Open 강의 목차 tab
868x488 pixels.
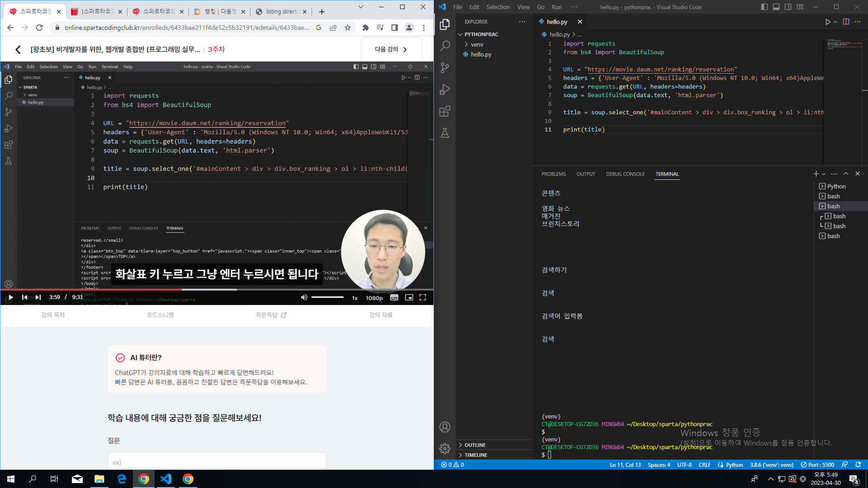pyautogui.click(x=53, y=315)
